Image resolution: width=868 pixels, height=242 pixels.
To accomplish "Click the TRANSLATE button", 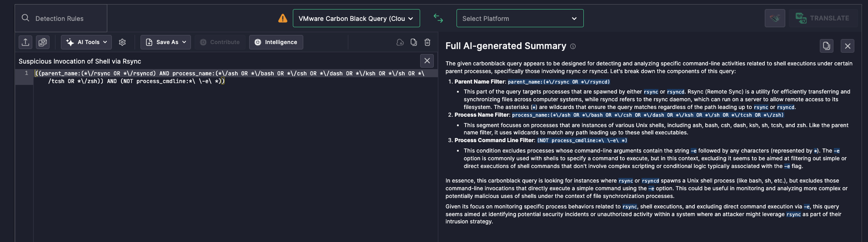I will (x=823, y=18).
